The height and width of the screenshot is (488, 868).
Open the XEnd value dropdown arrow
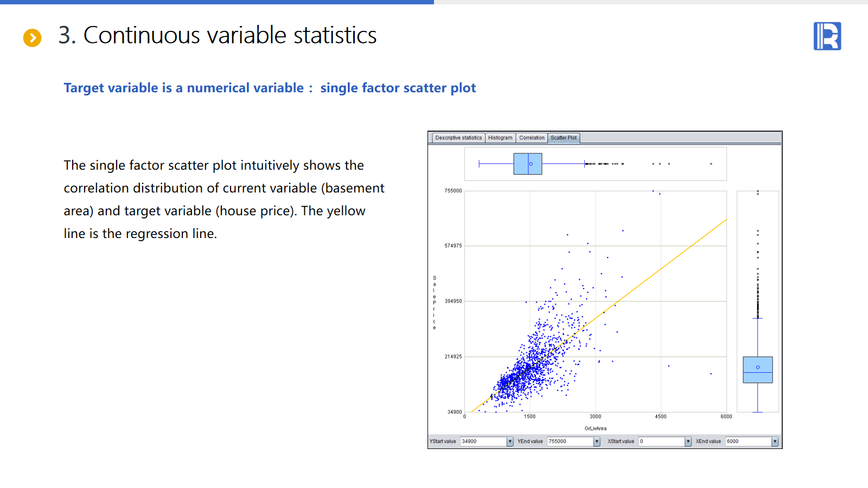(x=775, y=441)
